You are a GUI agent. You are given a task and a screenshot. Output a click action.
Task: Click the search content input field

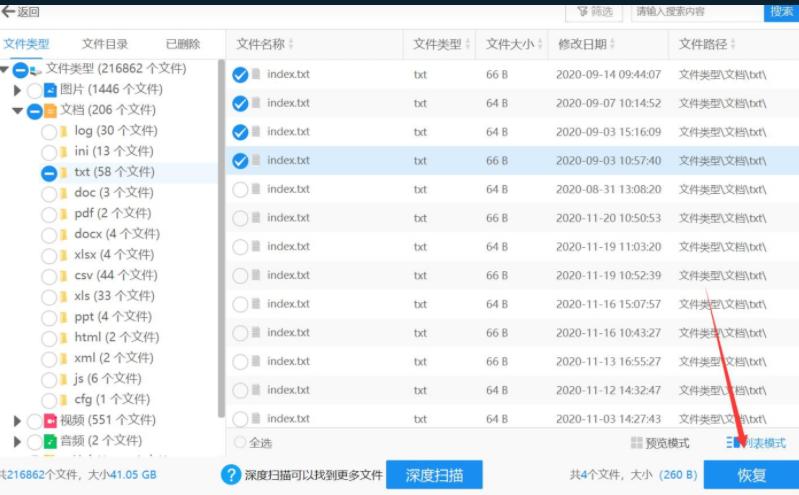click(x=696, y=12)
